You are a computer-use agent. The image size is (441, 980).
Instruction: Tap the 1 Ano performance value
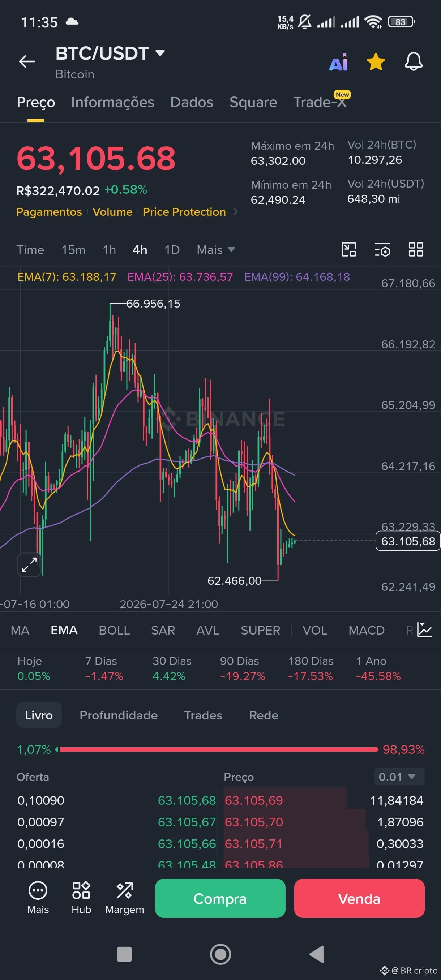(378, 676)
